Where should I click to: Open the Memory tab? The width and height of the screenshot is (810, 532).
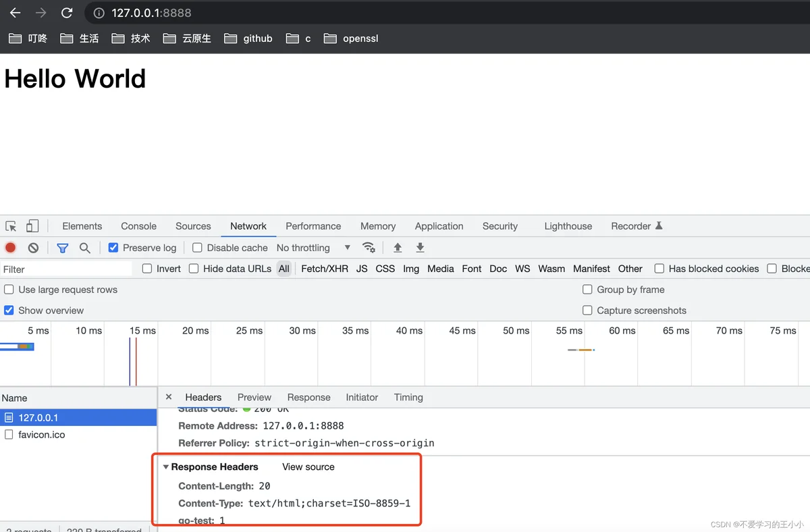pyautogui.click(x=378, y=226)
